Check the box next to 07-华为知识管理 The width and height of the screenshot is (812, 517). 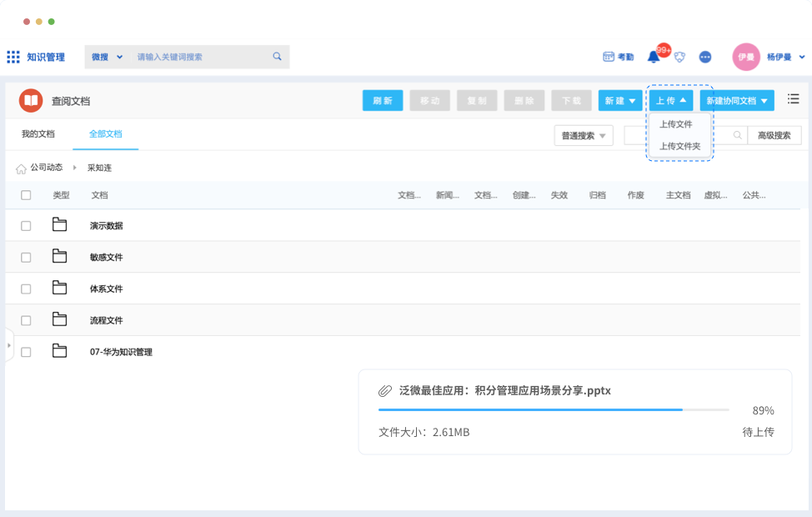tap(26, 352)
